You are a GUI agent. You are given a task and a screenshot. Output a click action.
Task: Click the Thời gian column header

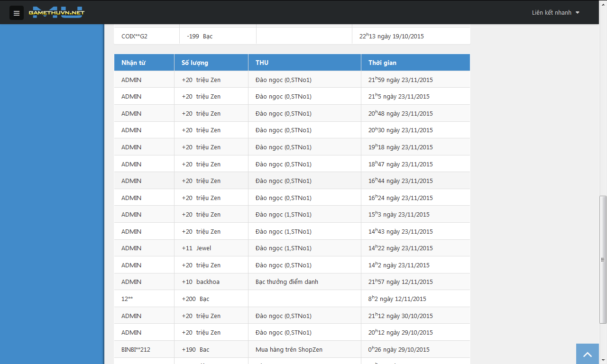416,63
